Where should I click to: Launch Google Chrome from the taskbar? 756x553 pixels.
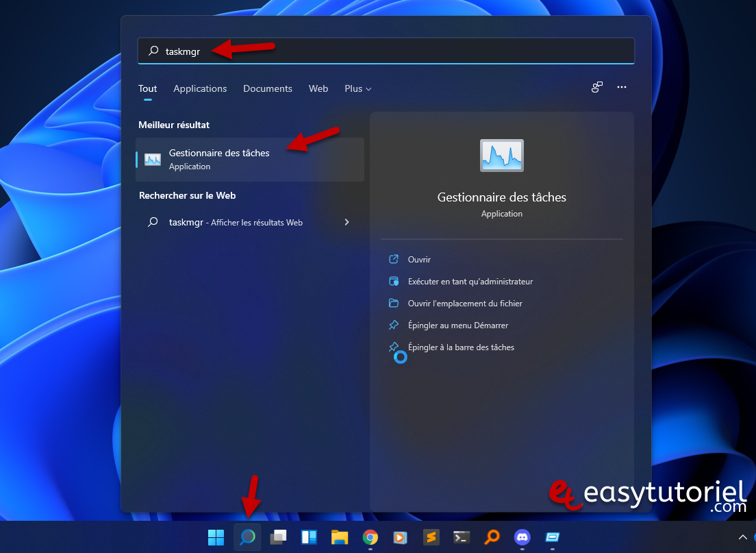pos(370,537)
